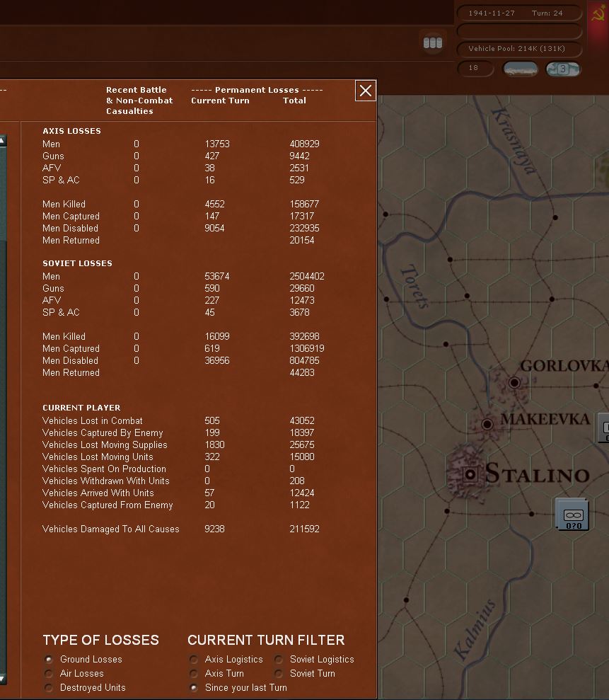Click the Stalino city name on the map
Screen dimensions: 609x700
click(538, 474)
